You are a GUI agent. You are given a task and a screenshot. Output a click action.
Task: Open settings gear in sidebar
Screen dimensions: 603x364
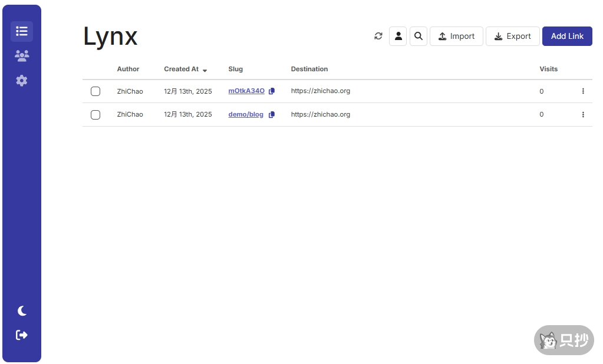pyautogui.click(x=22, y=81)
